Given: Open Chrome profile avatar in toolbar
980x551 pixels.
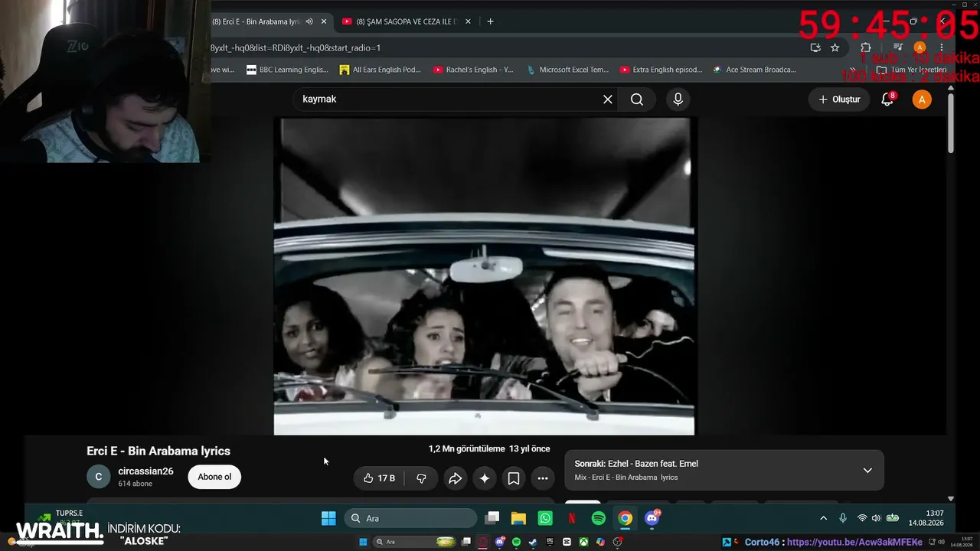Looking at the screenshot, I should (x=920, y=47).
